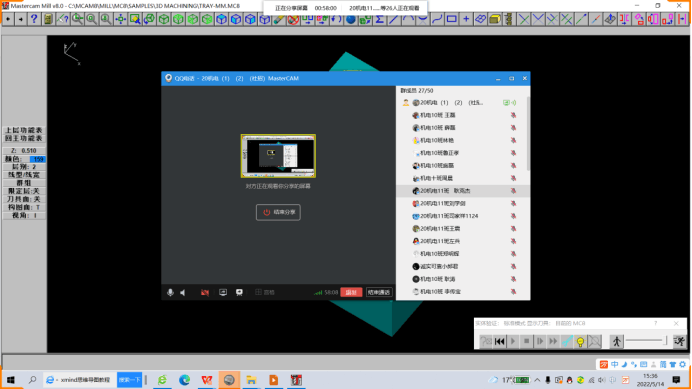Open 回主功能表 main menu item
The image size is (692, 389).
coord(24,138)
